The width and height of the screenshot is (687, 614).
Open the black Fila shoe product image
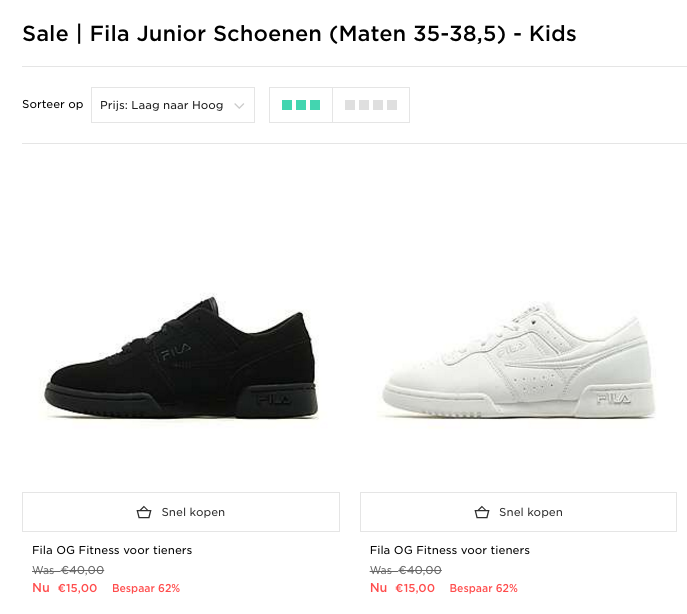tap(181, 355)
